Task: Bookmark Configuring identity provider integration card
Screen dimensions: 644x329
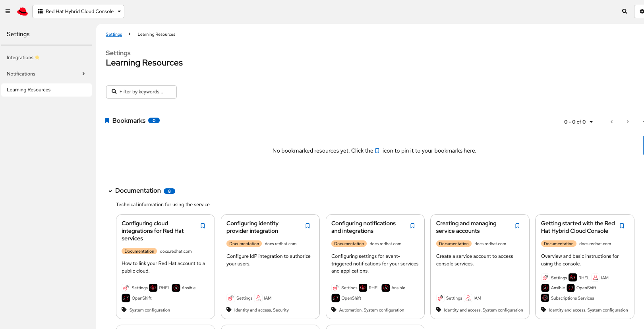Action: coord(307,226)
